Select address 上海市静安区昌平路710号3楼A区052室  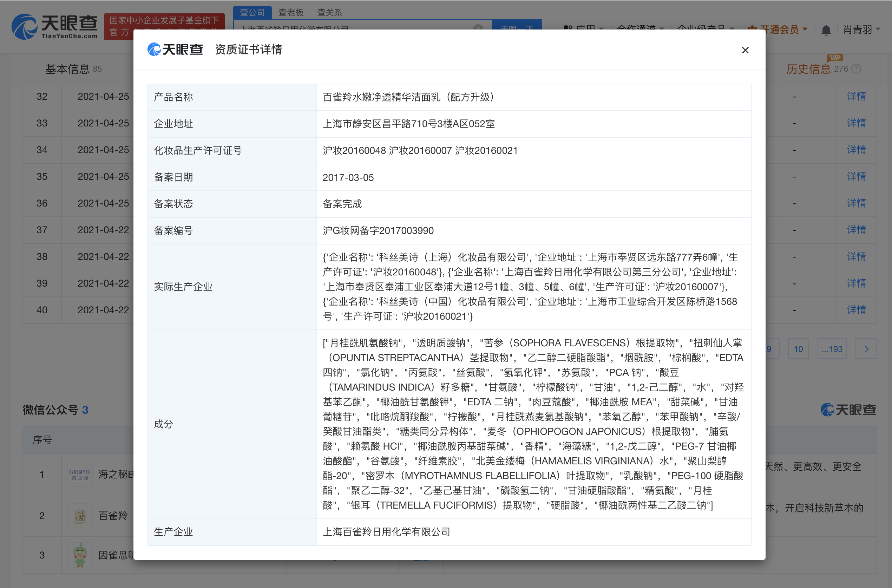coord(409,124)
